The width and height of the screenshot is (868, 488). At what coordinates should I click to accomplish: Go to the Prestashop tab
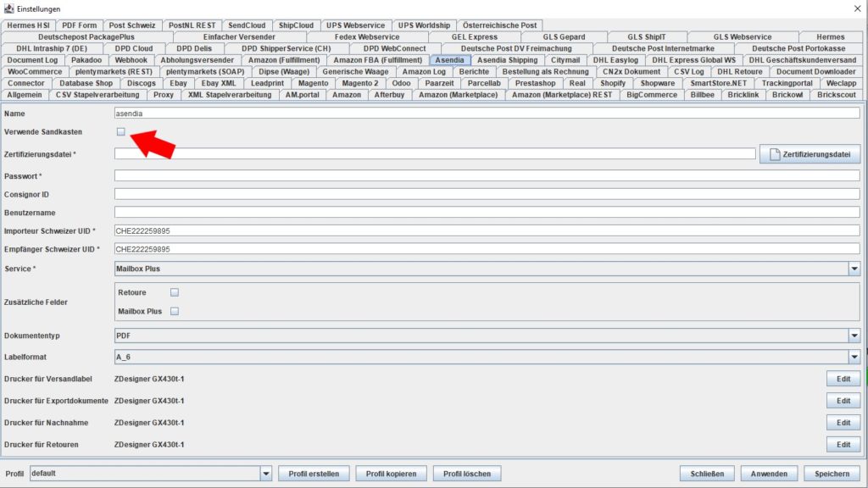point(535,84)
